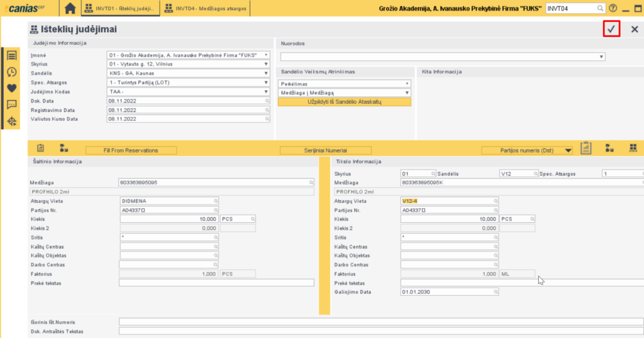644x338 pixels.
Task: Open the history clock icon in sidebar
Action: coord(11,72)
